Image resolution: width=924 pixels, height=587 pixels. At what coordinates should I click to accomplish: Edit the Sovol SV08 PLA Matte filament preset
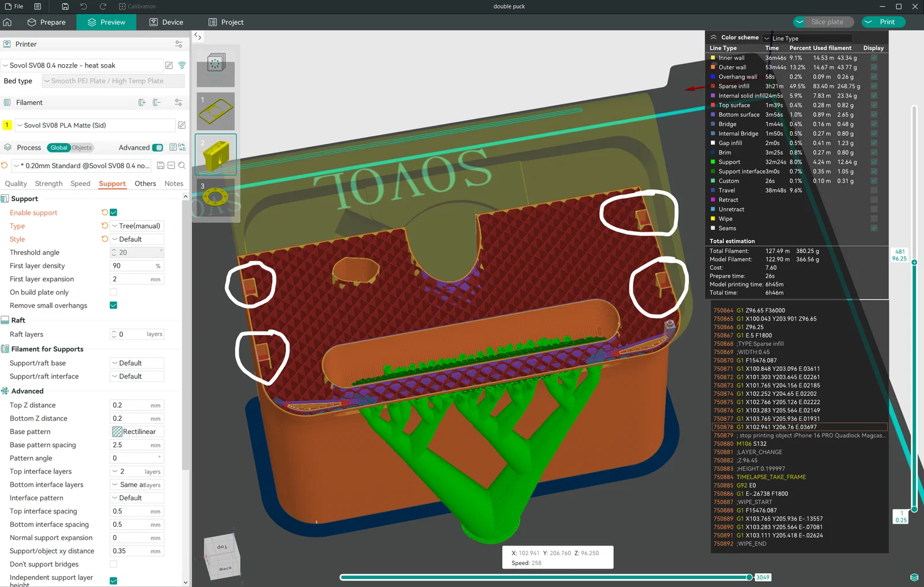coord(182,125)
